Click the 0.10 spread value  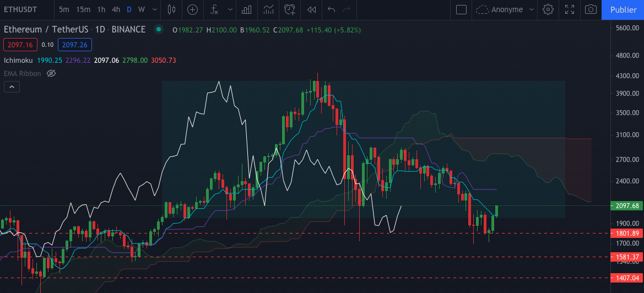click(47, 44)
